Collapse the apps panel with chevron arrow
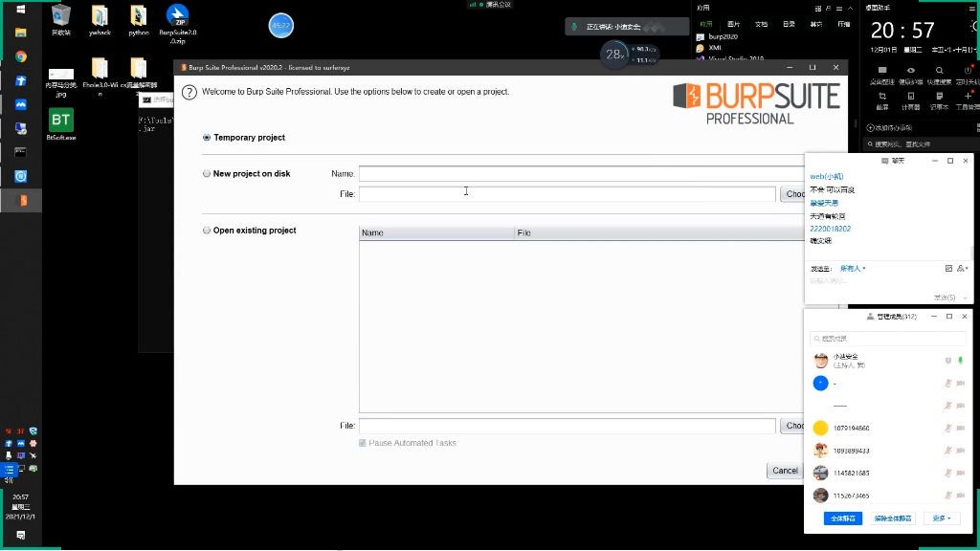Viewport: 980px width, 551px height. (x=850, y=9)
